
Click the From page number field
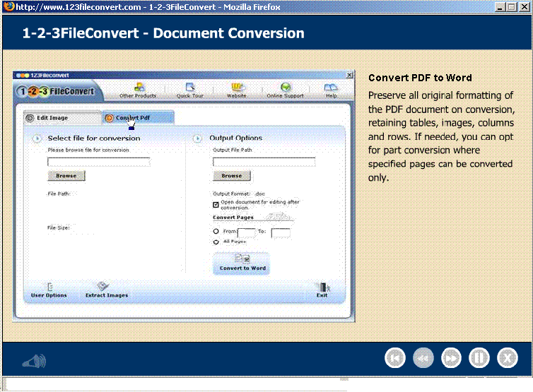pos(247,233)
